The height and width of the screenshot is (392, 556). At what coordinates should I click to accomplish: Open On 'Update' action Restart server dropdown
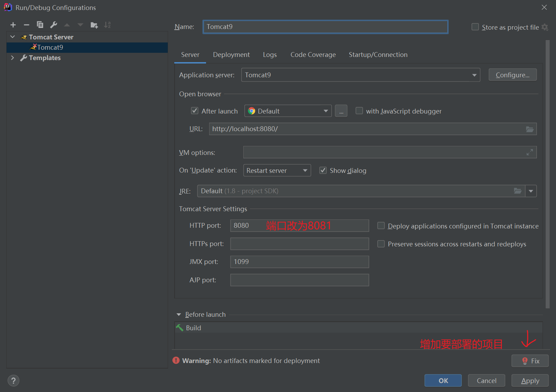tap(277, 170)
